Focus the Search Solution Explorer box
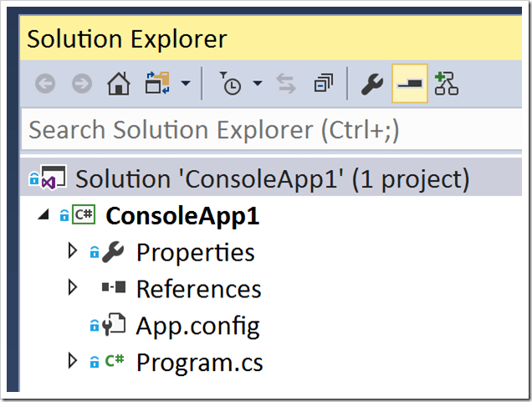 [271, 130]
